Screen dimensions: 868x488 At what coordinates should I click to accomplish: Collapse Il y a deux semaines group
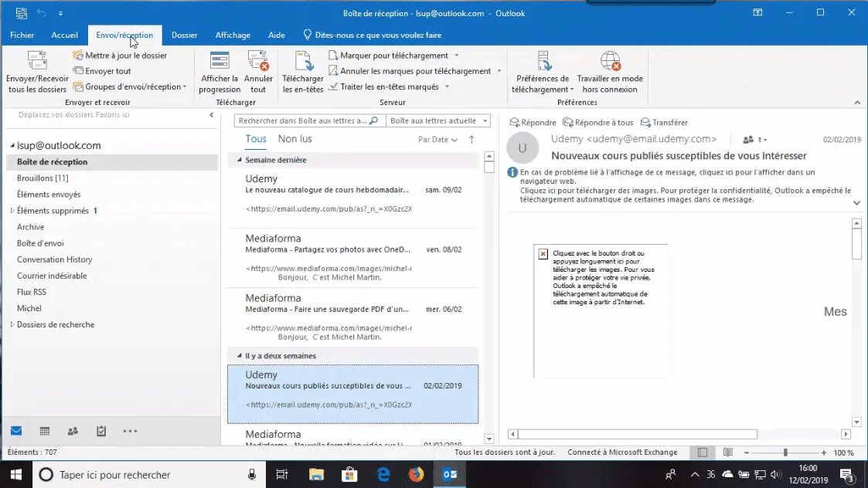(x=239, y=356)
